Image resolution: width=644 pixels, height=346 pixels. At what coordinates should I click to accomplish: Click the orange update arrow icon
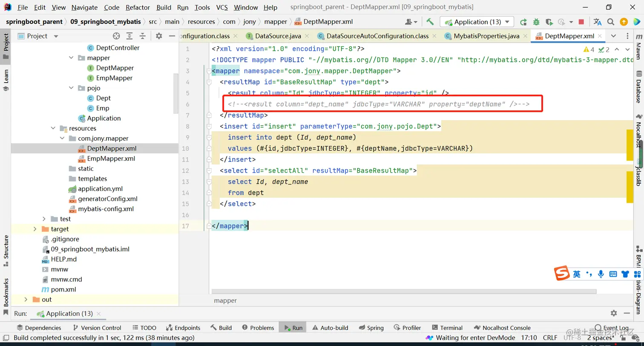[624, 22]
